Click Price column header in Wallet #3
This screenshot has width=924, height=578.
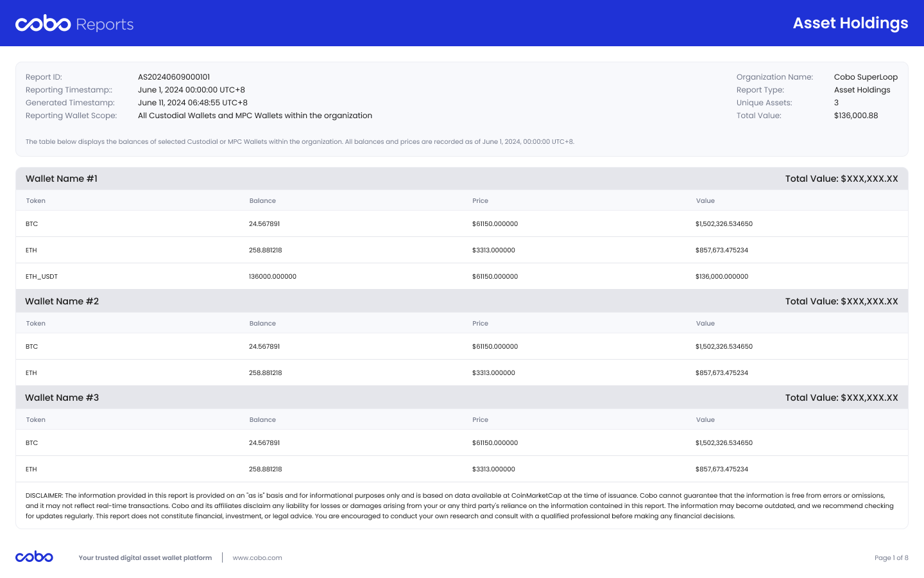click(480, 419)
